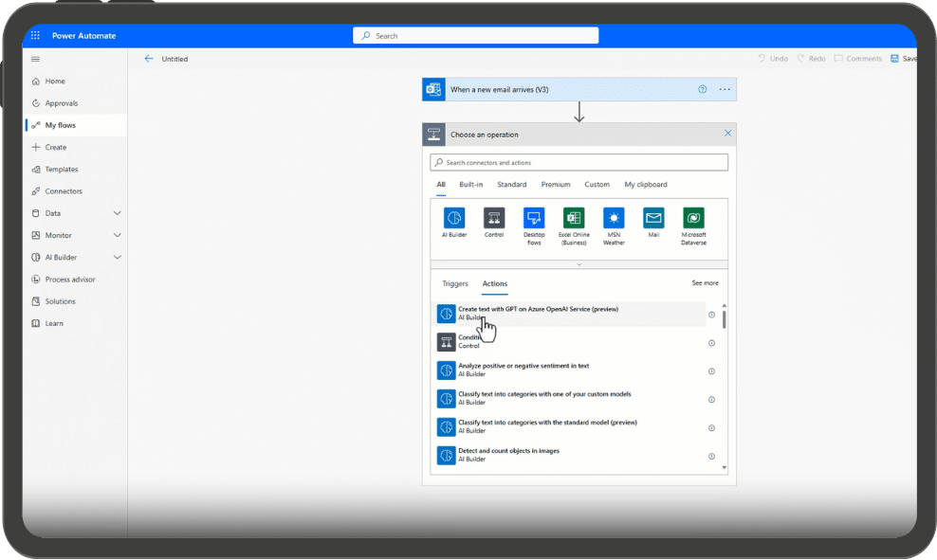
Task: Click the actions list scroll up arrow
Action: click(x=725, y=306)
